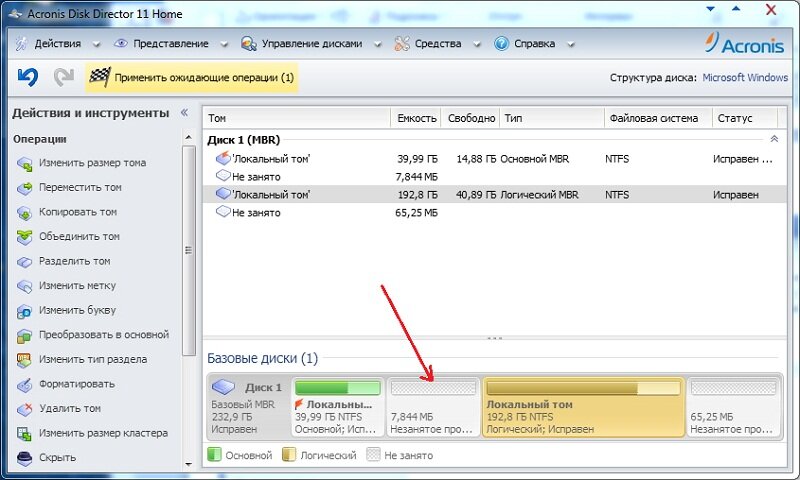This screenshot has height=480, width=800.
Task: Open the Действия dropdown arrow
Action: 96,44
